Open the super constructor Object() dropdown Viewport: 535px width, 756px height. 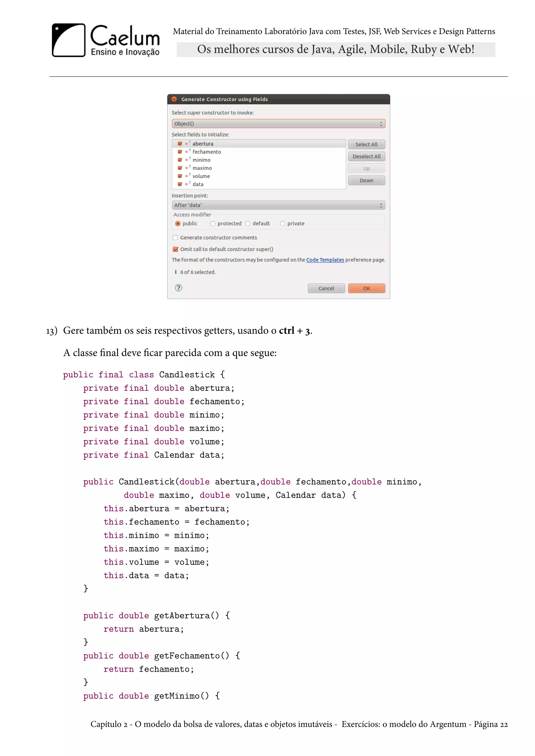tap(278, 123)
